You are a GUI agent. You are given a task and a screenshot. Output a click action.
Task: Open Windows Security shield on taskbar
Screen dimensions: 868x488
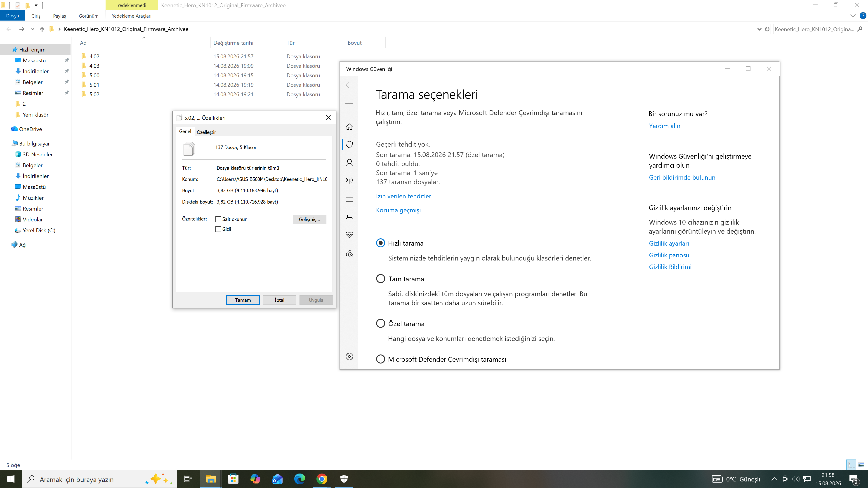[x=344, y=479]
